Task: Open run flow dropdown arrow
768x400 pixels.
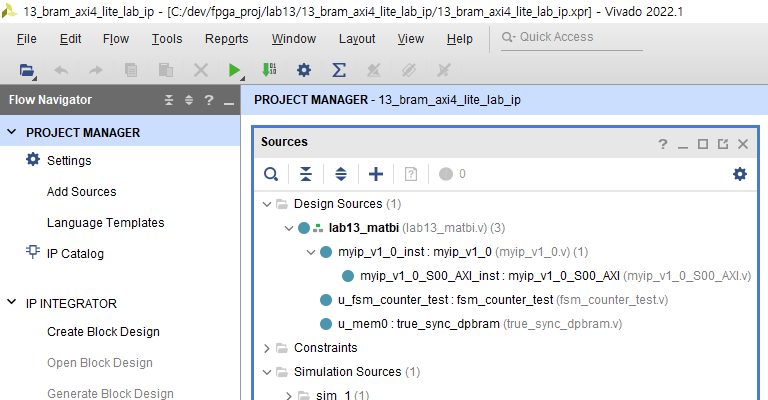Action: pos(242,78)
